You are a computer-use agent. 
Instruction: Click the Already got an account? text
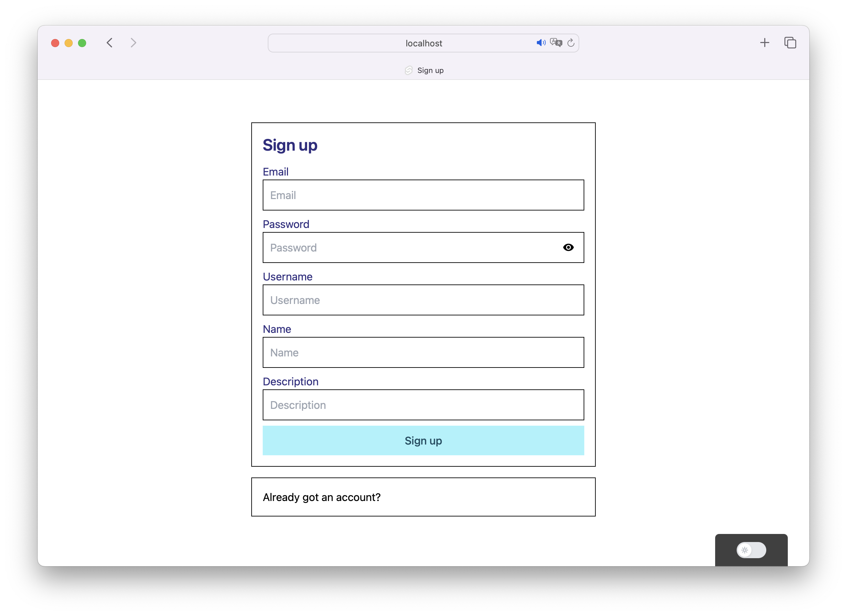pyautogui.click(x=322, y=497)
